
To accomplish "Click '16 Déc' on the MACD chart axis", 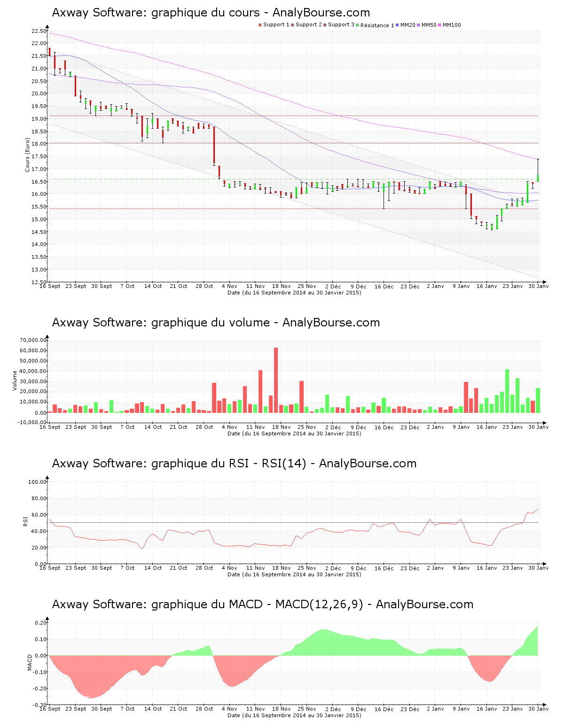I will tap(384, 709).
